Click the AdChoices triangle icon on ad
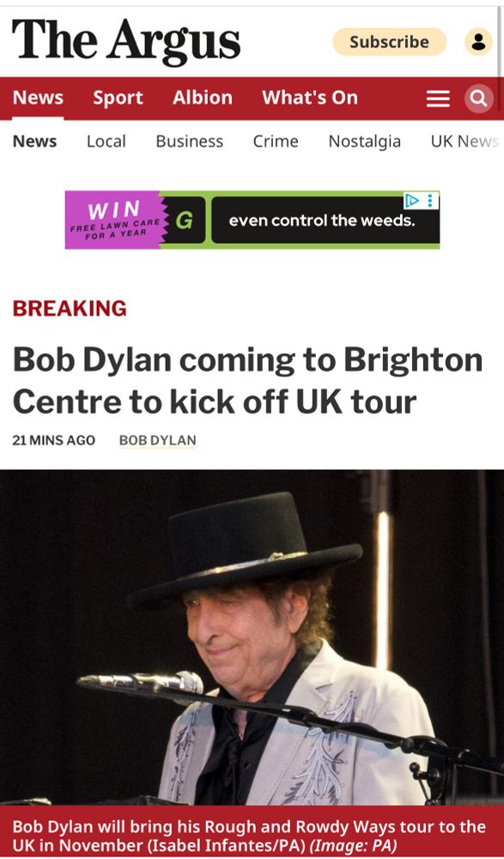504x859 pixels. pos(412,200)
